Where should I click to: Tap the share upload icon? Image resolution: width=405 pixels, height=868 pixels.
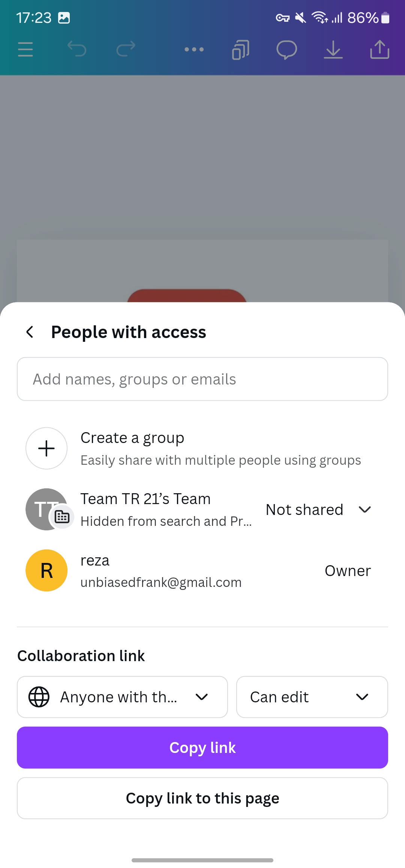pos(380,49)
